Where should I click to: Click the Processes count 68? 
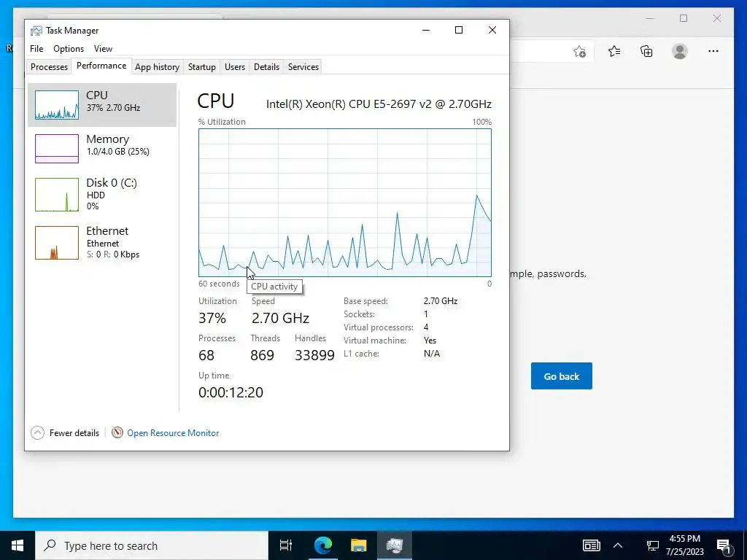point(206,355)
